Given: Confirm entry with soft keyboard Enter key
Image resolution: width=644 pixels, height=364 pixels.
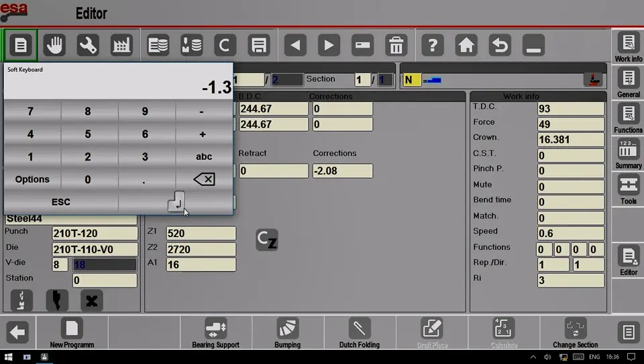Looking at the screenshot, I should point(176,202).
